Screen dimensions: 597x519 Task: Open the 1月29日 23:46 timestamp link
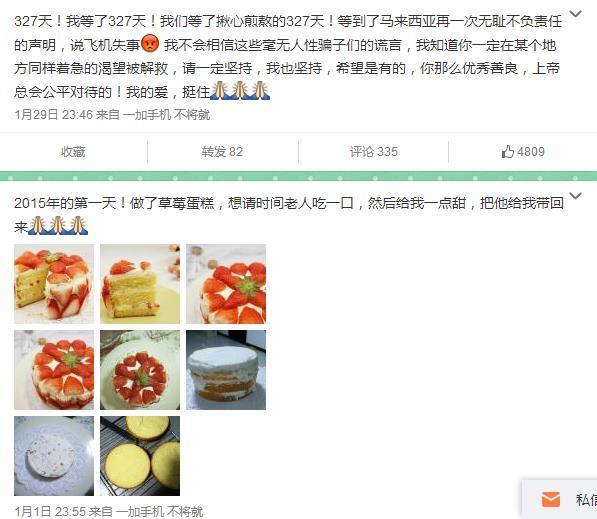click(x=53, y=114)
